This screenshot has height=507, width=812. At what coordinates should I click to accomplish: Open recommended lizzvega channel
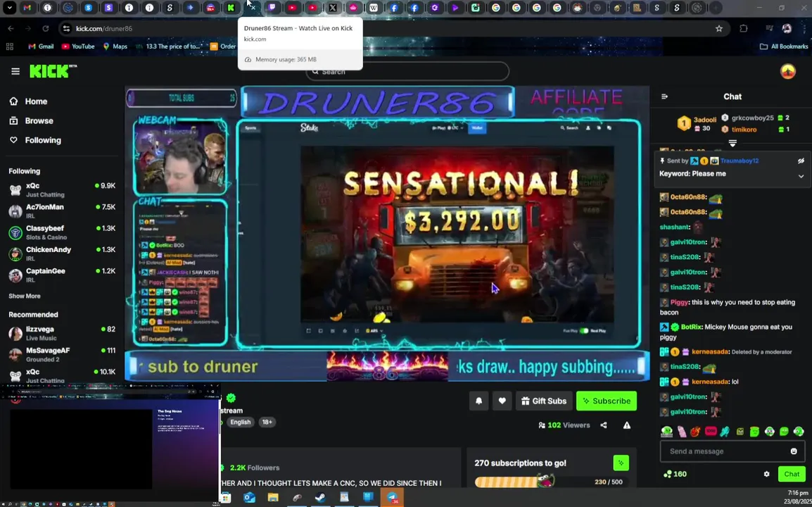click(62, 333)
